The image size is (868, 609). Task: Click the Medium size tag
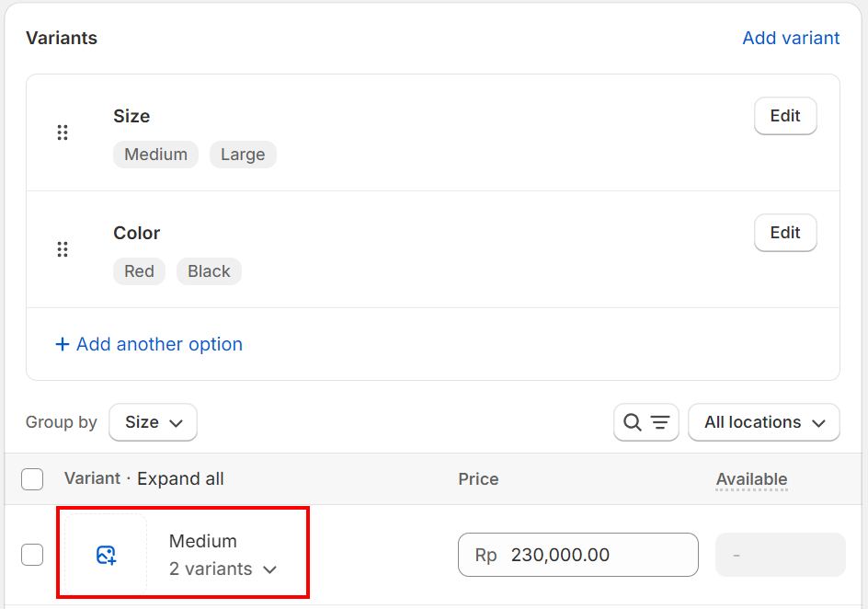tap(156, 155)
